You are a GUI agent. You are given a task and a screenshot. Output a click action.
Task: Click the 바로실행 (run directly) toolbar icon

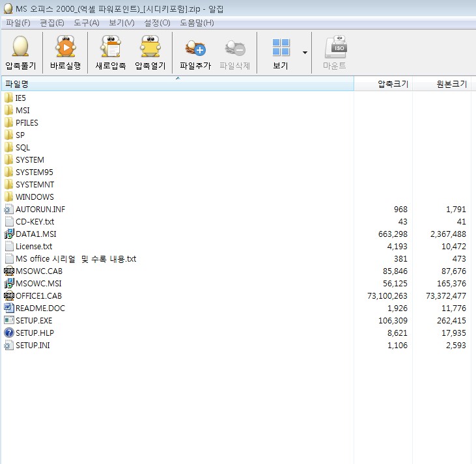(x=65, y=48)
